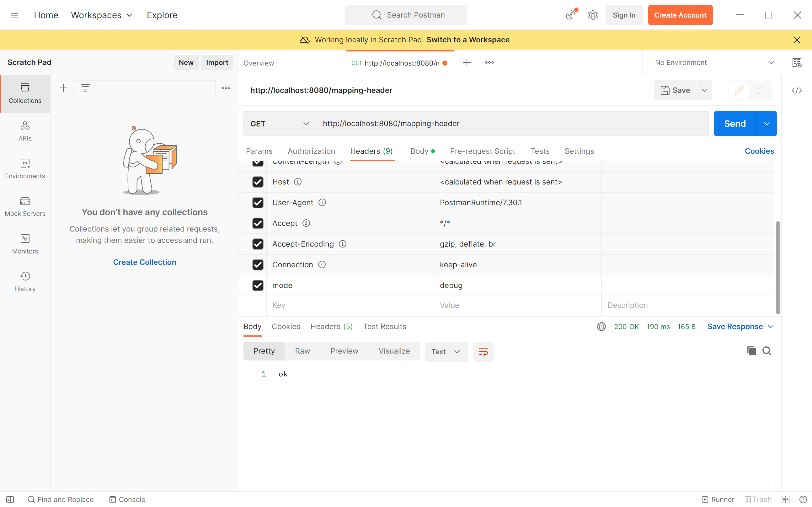Open the request Body tab
Screen dimensions: 812x507
[x=422, y=151]
